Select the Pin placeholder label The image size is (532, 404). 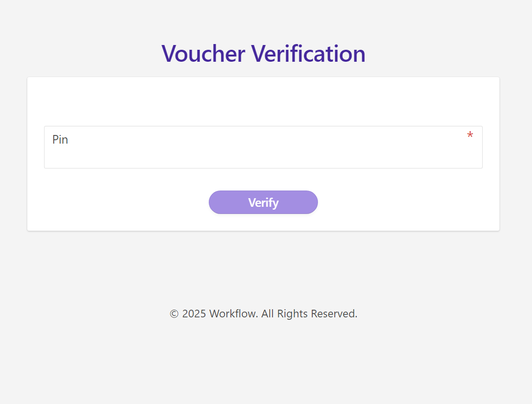pyautogui.click(x=60, y=140)
